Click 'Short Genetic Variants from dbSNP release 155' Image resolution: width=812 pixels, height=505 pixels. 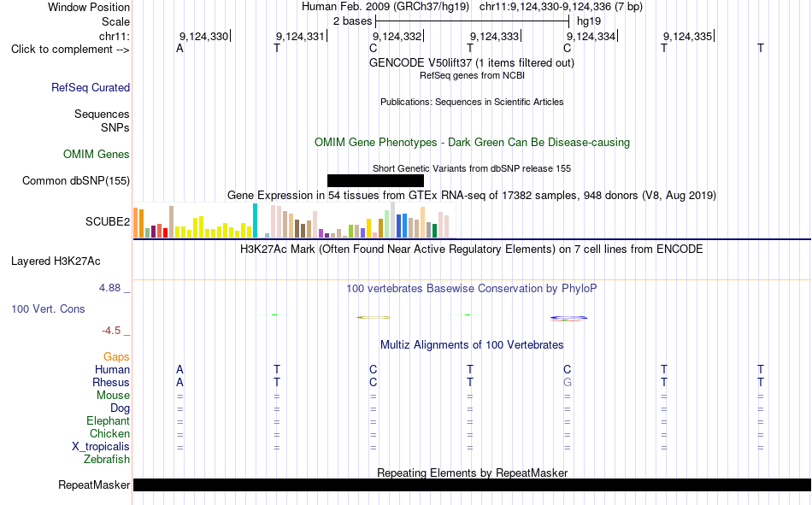click(x=472, y=169)
